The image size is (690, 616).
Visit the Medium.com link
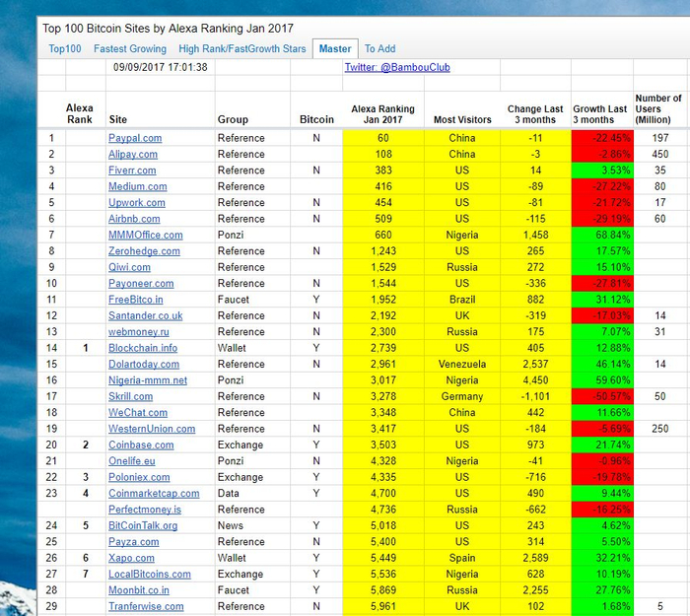(x=138, y=186)
